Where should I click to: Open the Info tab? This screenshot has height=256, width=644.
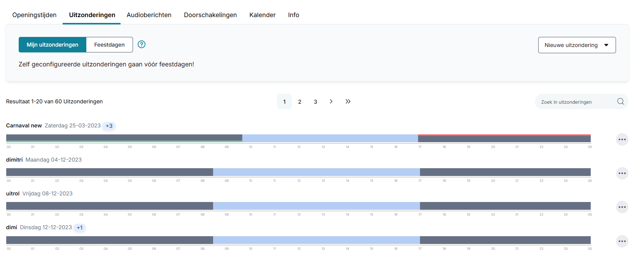pyautogui.click(x=294, y=15)
